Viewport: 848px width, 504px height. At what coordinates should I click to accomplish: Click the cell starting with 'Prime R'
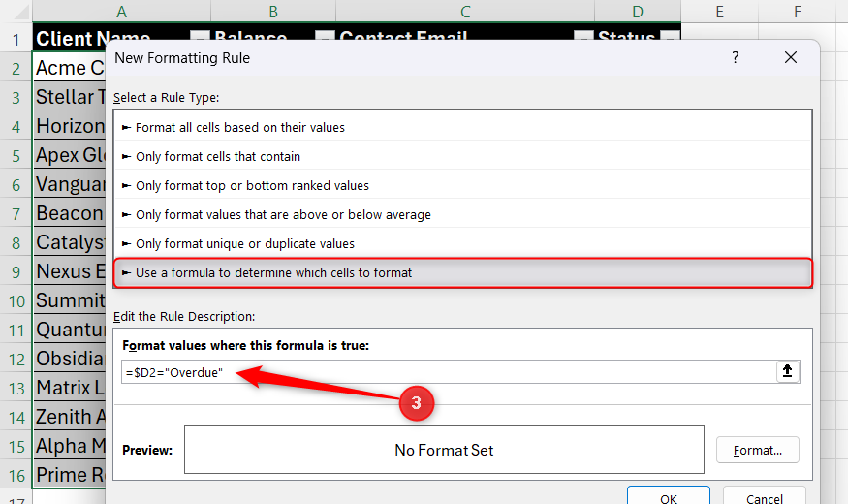pyautogui.click(x=69, y=475)
